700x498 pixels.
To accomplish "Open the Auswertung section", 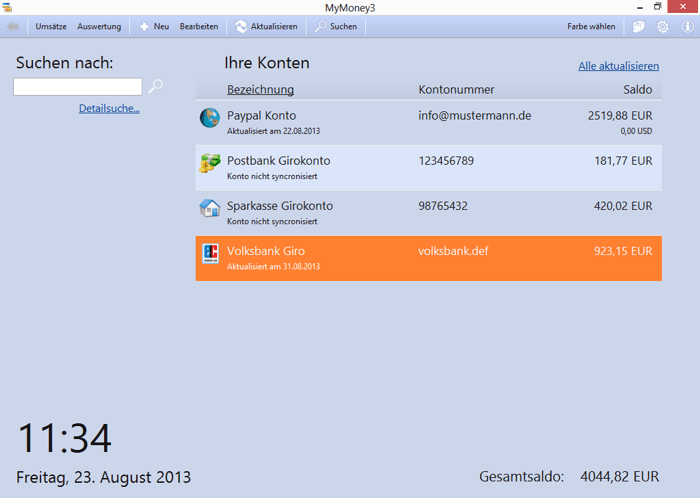I will point(99,26).
